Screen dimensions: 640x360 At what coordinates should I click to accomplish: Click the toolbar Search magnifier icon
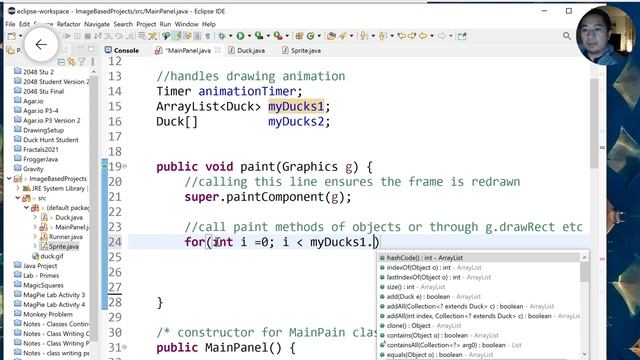point(567,36)
